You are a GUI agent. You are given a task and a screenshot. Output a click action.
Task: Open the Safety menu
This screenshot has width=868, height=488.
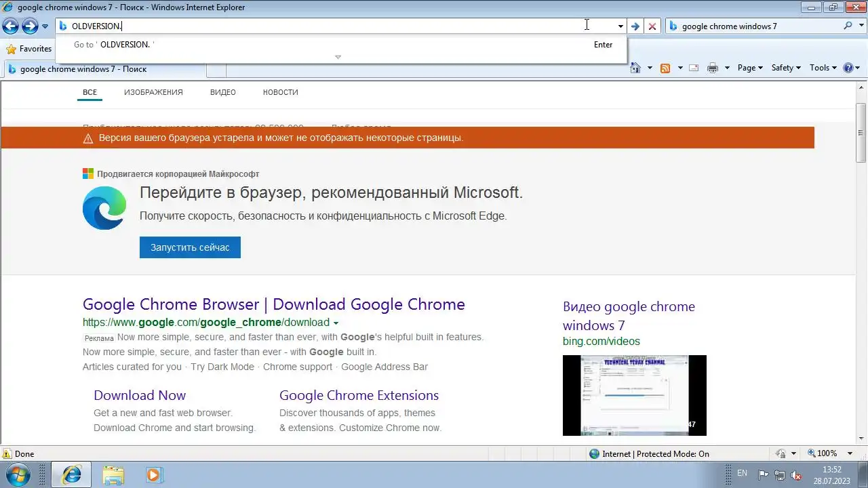coord(786,68)
